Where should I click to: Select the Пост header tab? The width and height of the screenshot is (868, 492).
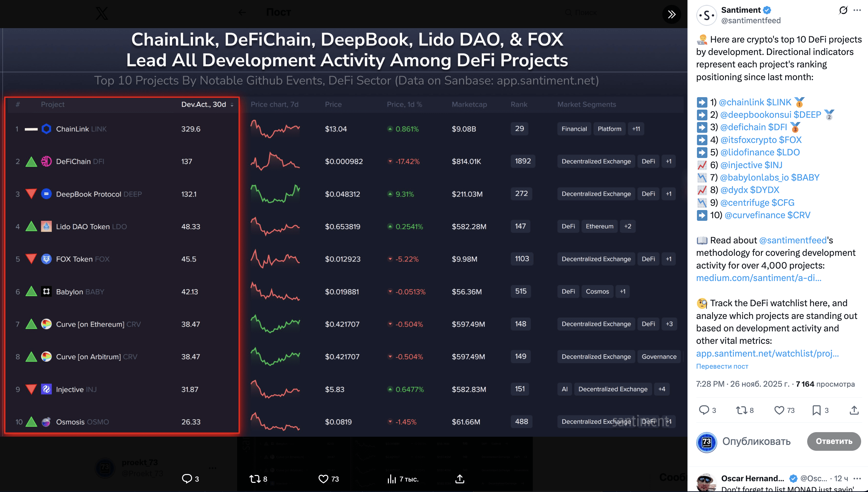[x=279, y=12]
